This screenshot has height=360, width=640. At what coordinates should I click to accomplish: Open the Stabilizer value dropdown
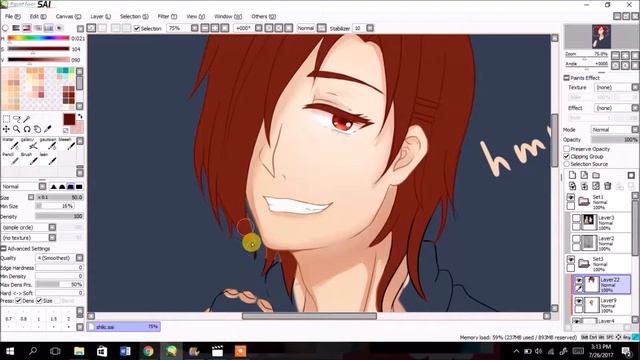370,28
